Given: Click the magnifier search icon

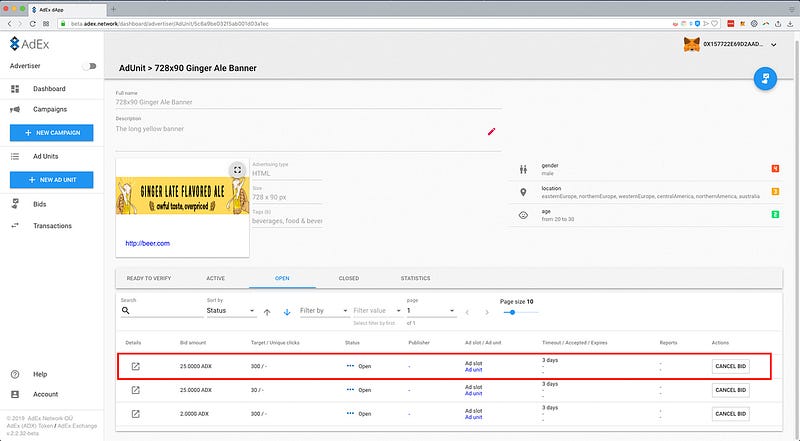Looking at the screenshot, I should pyautogui.click(x=126, y=310).
